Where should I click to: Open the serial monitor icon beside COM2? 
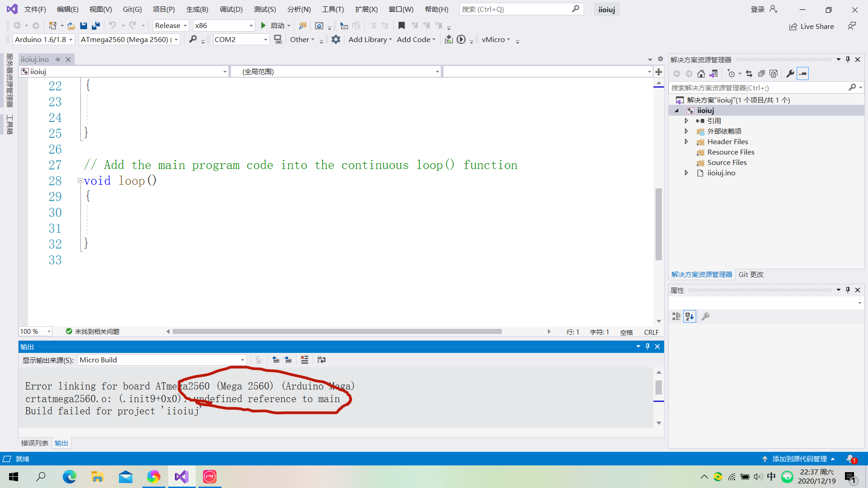tap(278, 40)
